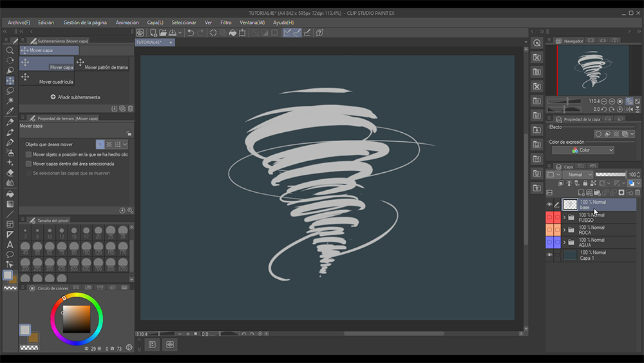Image resolution: width=644 pixels, height=363 pixels.
Task: Select the Zoom magnifier tool
Action: [10, 50]
